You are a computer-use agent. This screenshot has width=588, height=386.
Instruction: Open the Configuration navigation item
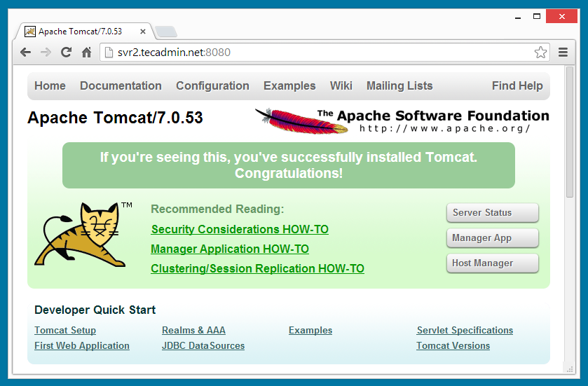[212, 86]
